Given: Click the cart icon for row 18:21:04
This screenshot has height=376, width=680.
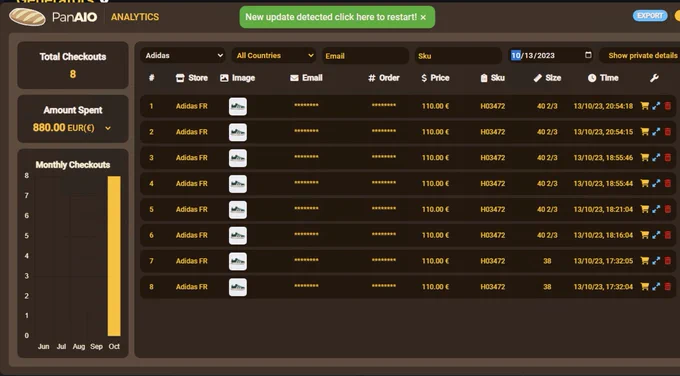Looking at the screenshot, I should click(644, 209).
